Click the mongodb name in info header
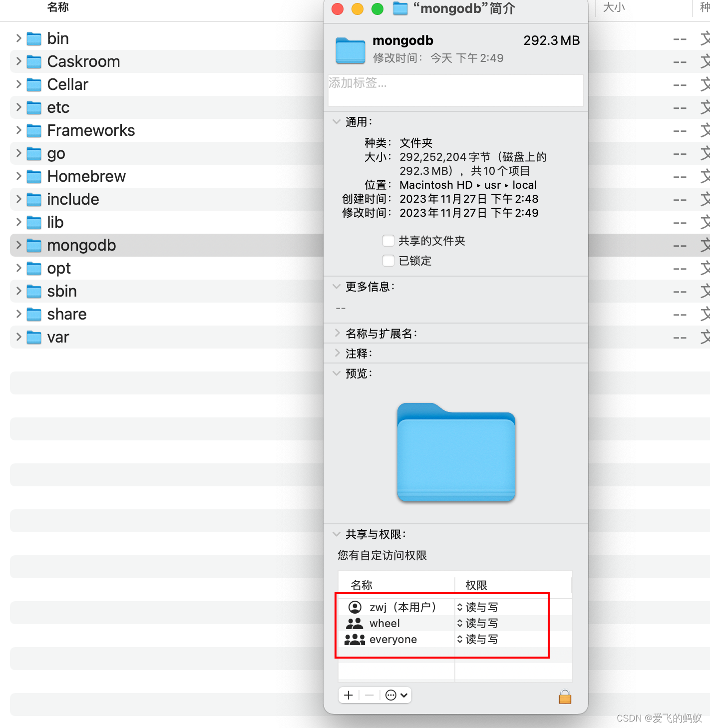The image size is (710, 728). pyautogui.click(x=403, y=40)
